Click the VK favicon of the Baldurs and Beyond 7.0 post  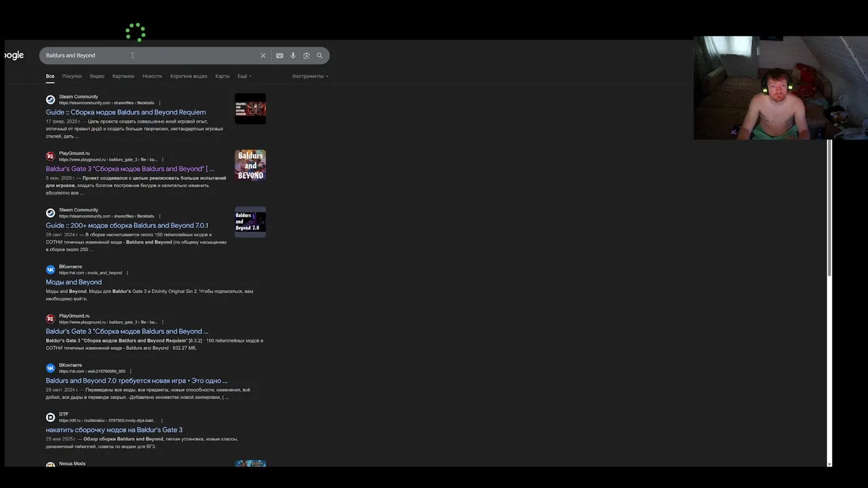click(50, 368)
